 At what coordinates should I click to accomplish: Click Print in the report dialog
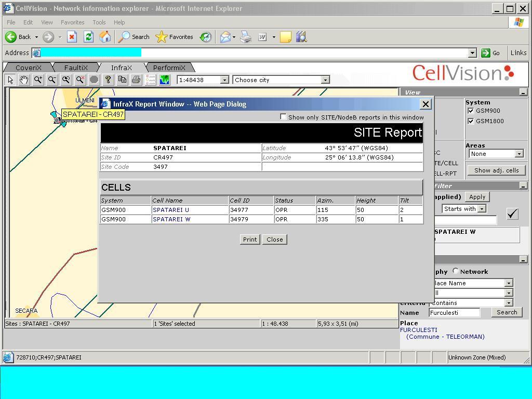[x=250, y=239]
